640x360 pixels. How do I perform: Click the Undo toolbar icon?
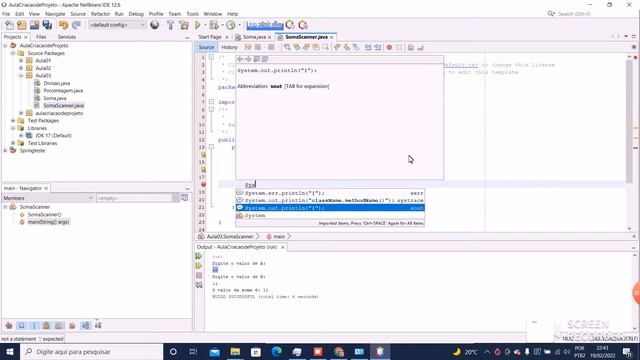tap(63, 25)
